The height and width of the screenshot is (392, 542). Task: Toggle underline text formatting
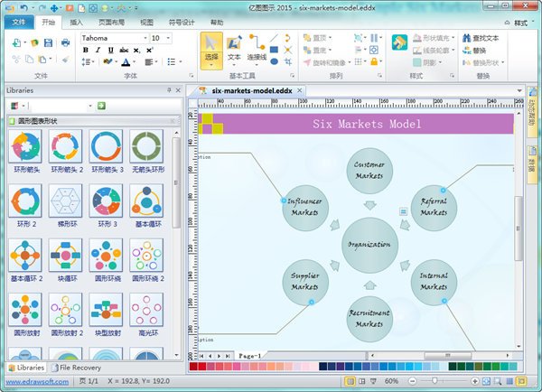point(110,51)
